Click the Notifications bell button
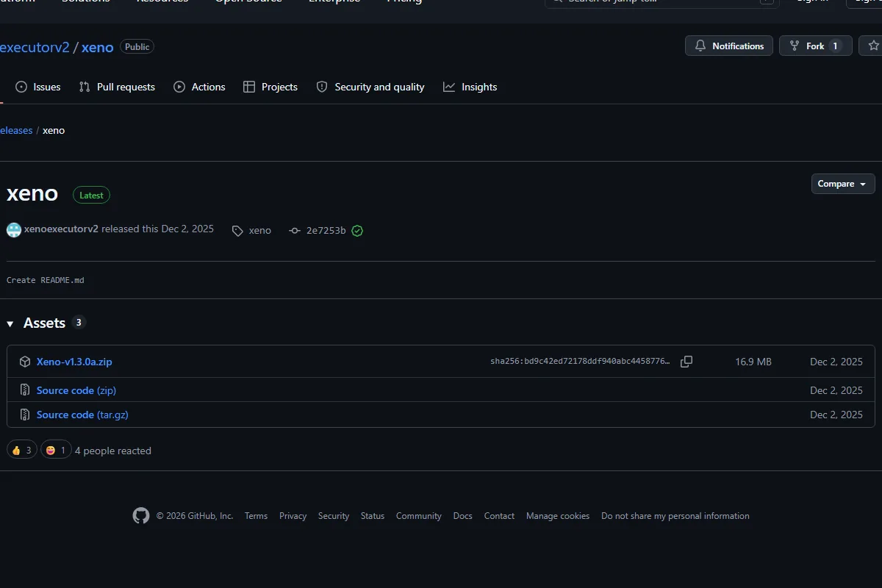 (x=729, y=46)
